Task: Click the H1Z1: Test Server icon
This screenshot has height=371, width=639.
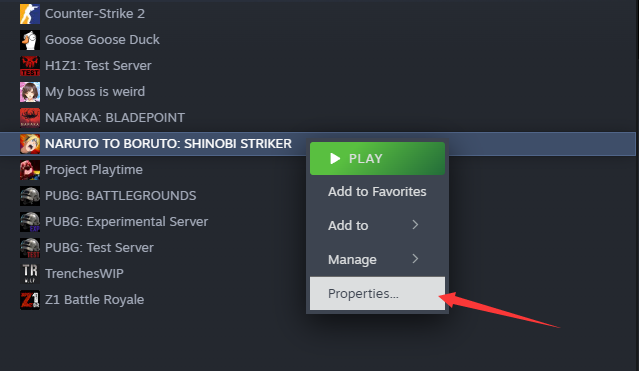Action: coord(30,66)
